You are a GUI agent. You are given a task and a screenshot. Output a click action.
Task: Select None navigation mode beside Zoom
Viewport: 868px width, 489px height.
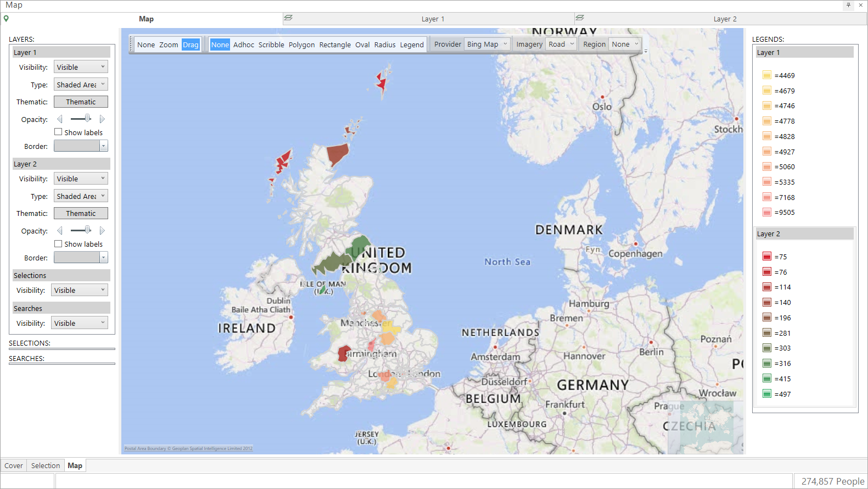pos(146,45)
